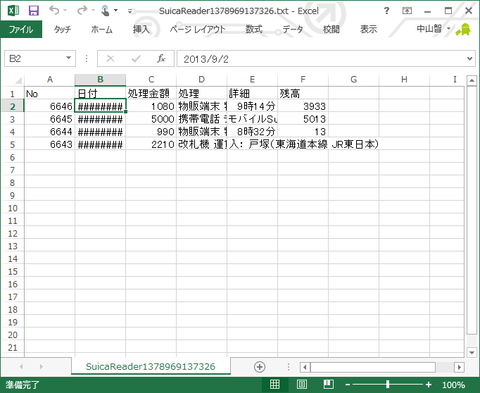The image size is (480, 393).
Task: Click horizontal scrollbar left arrow
Action: click(304, 367)
